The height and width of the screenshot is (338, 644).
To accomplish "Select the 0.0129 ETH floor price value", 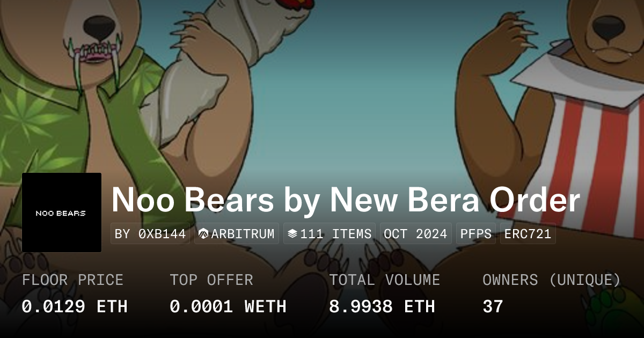I will pos(75,306).
